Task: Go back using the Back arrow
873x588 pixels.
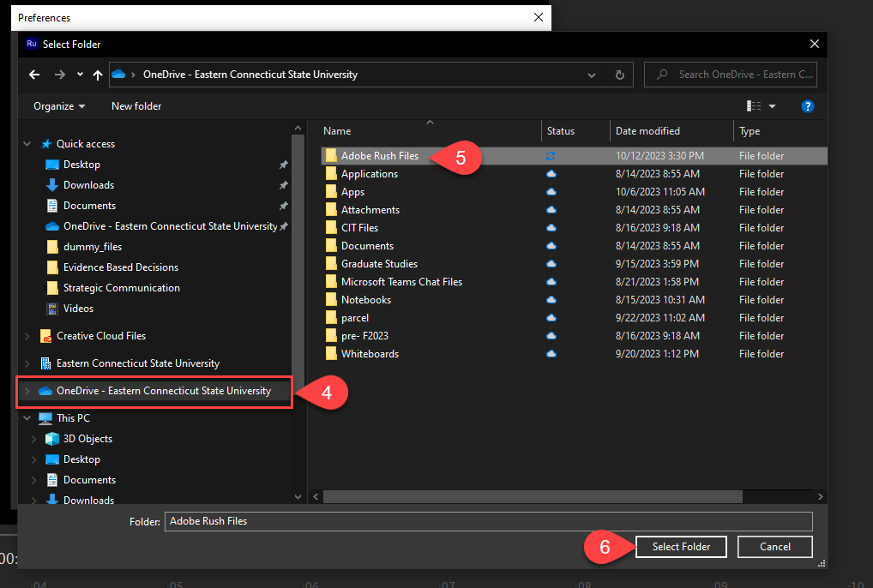Action: coord(34,75)
